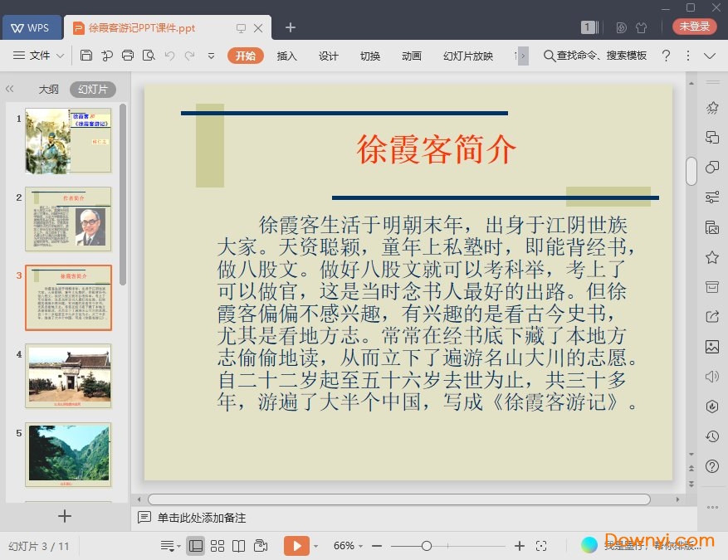Start slideshow with orange play button
The width and height of the screenshot is (728, 560).
296,545
